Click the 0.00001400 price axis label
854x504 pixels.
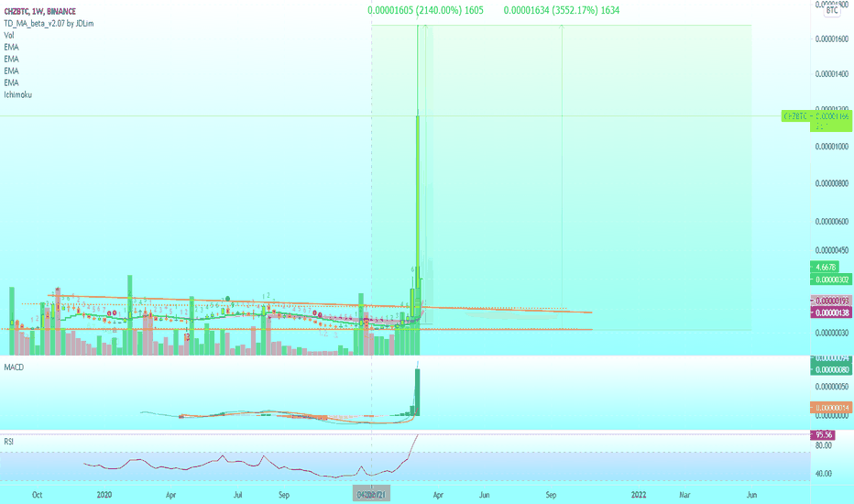832,74
